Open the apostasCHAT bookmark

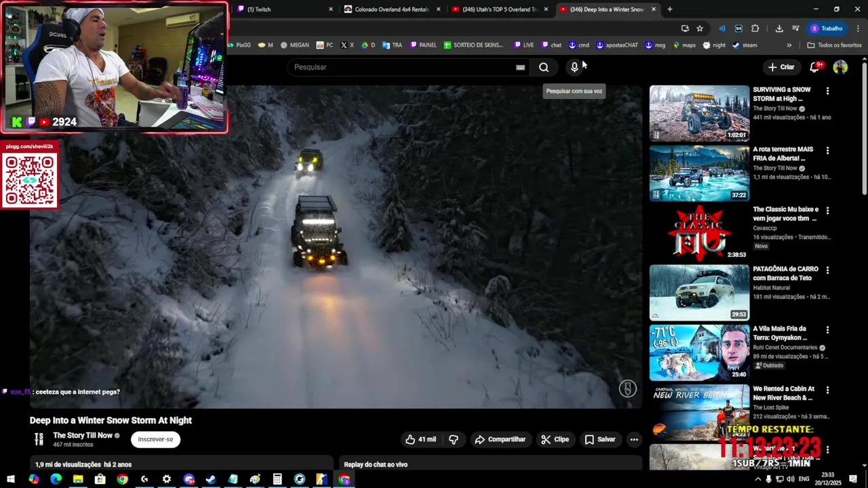pyautogui.click(x=617, y=45)
